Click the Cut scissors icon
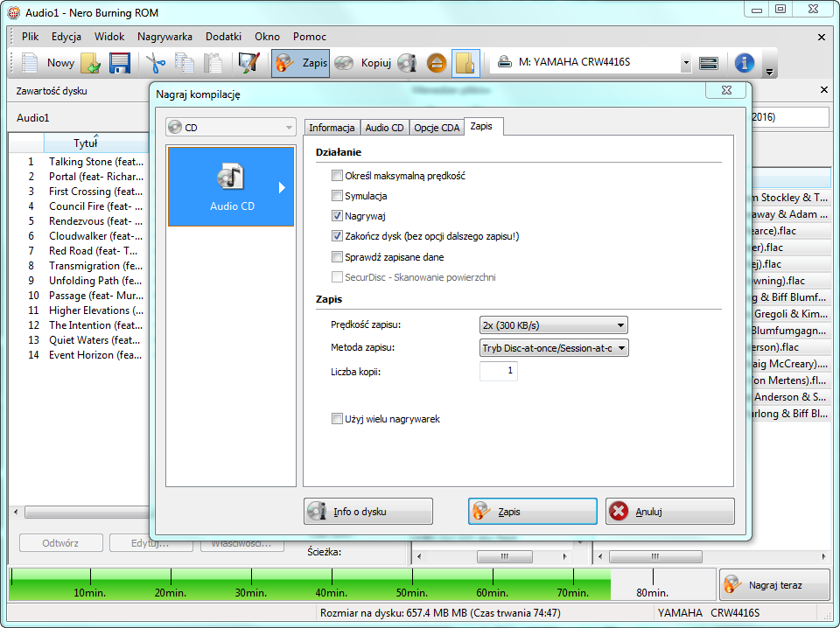840x628 pixels. 156,63
